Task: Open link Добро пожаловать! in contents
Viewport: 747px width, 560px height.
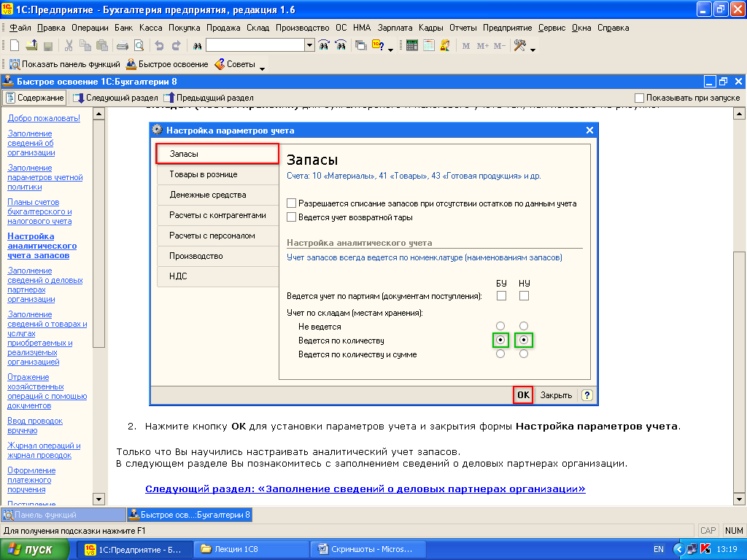Action: pyautogui.click(x=44, y=118)
